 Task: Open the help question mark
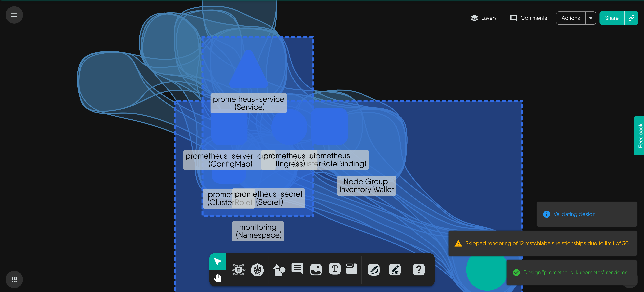(419, 270)
